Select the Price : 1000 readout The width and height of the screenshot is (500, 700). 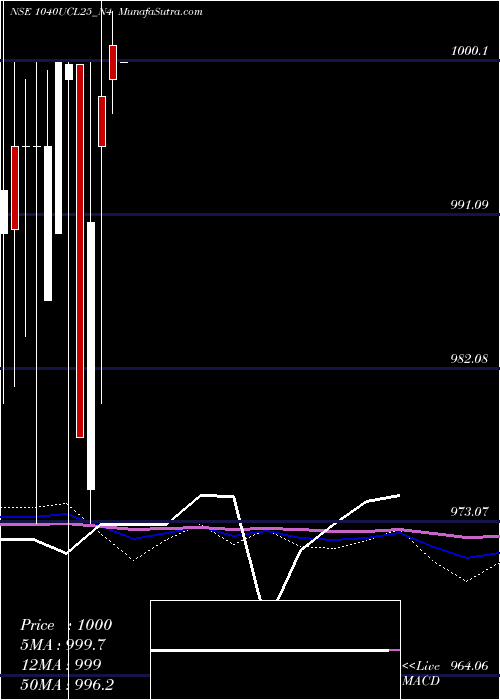tap(66, 625)
